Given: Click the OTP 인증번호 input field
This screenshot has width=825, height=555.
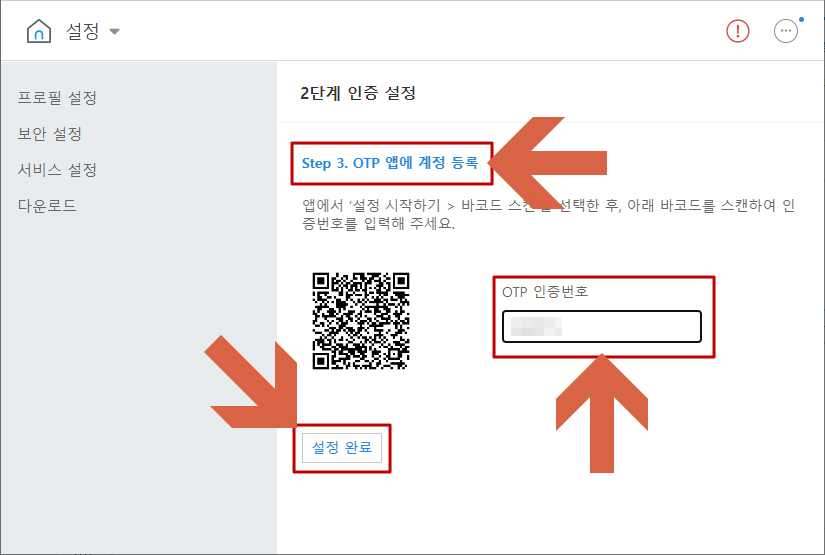Looking at the screenshot, I should (x=602, y=326).
